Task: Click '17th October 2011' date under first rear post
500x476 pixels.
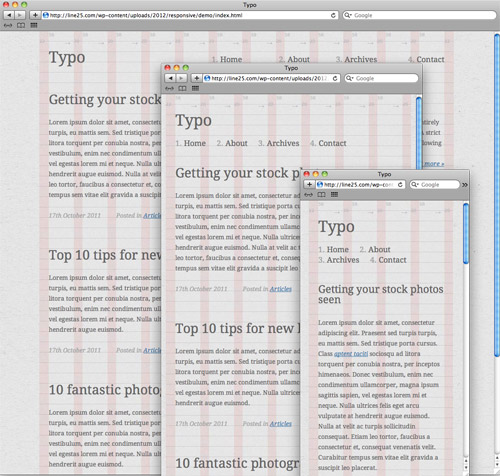Action: [x=75, y=215]
